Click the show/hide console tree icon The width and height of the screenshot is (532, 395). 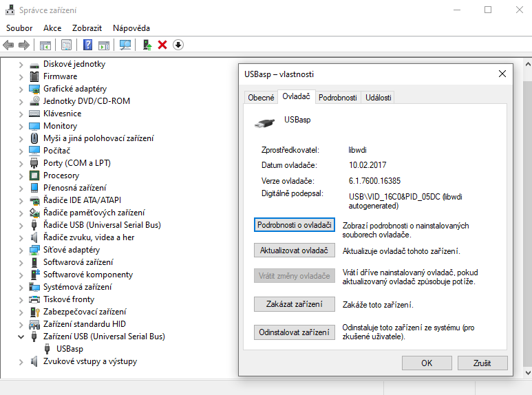[45, 45]
